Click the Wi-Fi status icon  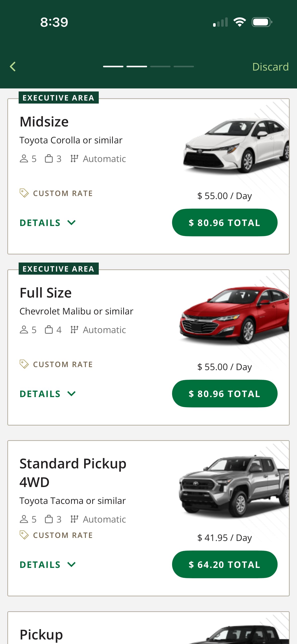pos(240,22)
